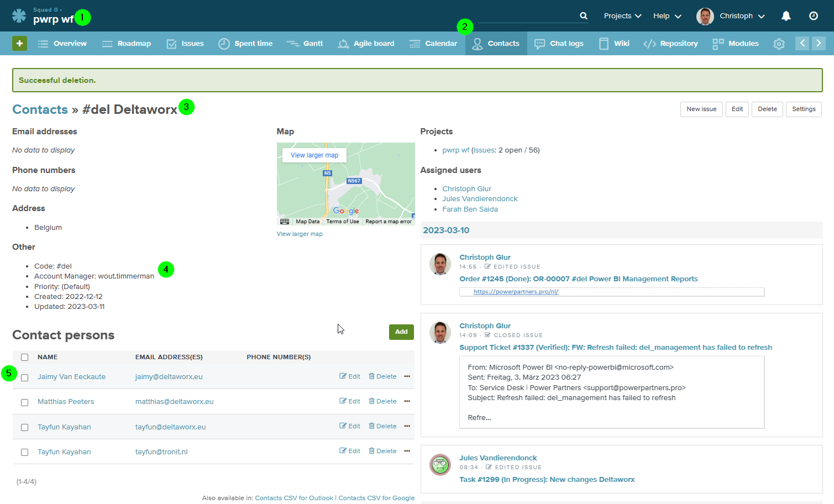Click the search magnifier icon

[x=584, y=16]
